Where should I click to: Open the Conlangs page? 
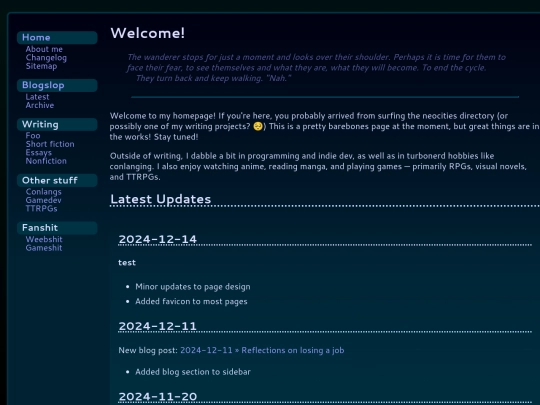tap(43, 192)
